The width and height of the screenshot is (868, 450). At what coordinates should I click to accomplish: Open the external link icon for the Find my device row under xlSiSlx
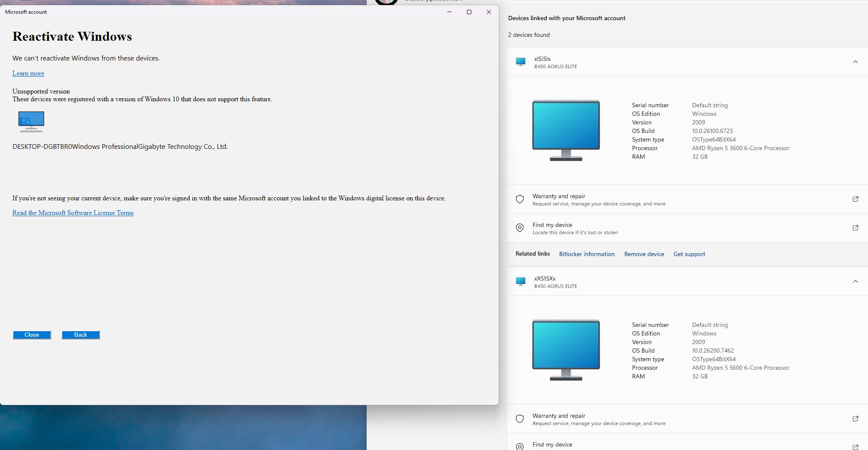pos(856,228)
